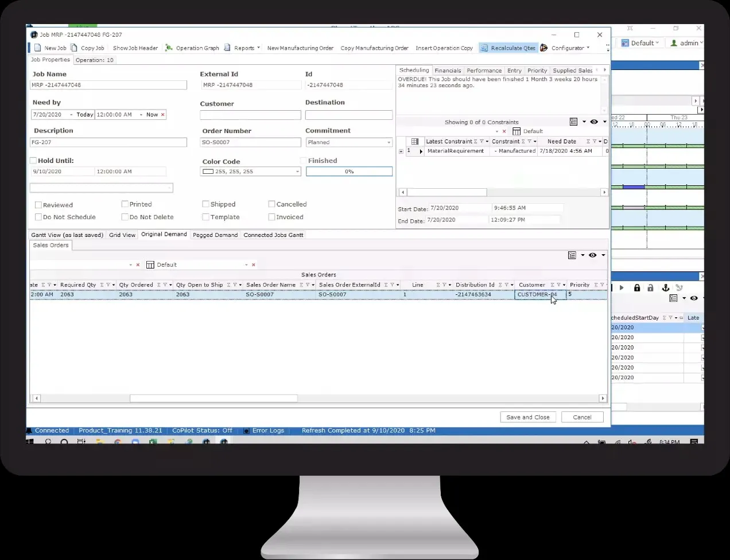Viewport: 730px width, 560px height.
Task: Toggle the Invoiced checkbox
Action: 271,217
